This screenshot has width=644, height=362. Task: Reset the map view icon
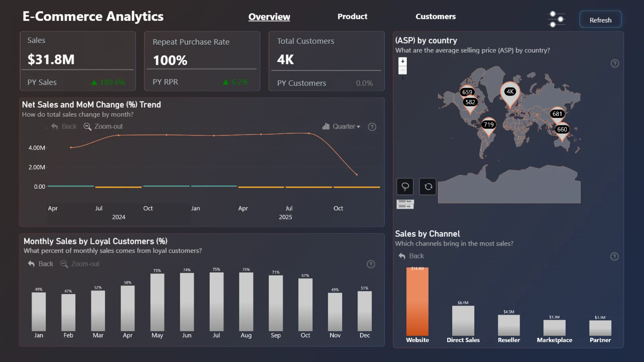[x=428, y=186]
